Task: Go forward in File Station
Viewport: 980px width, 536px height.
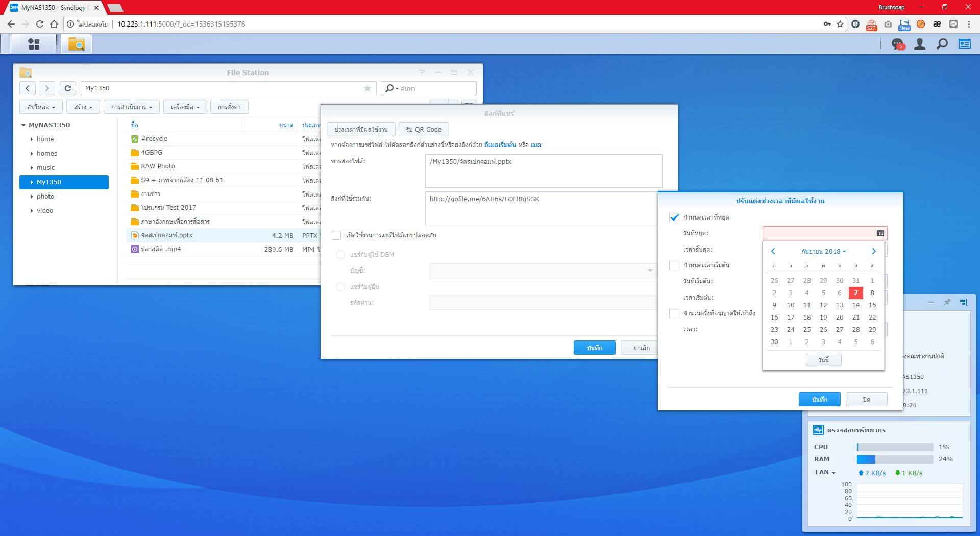Action: [x=47, y=88]
